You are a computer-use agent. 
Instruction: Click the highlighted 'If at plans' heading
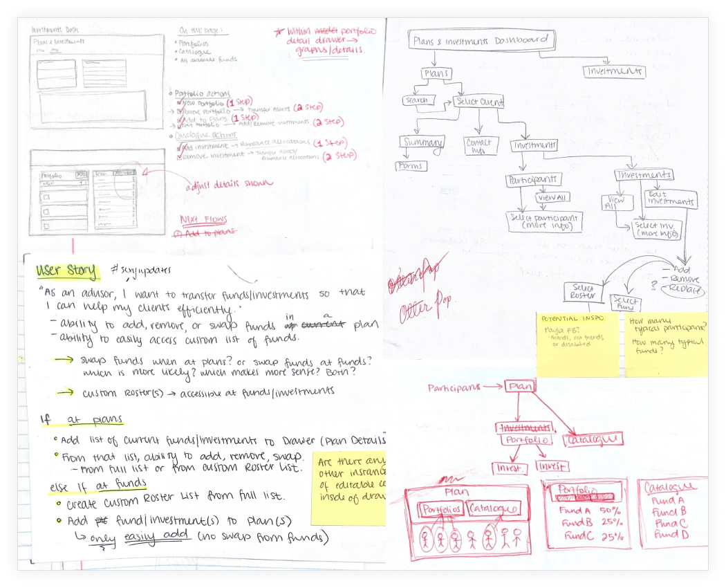click(x=82, y=420)
